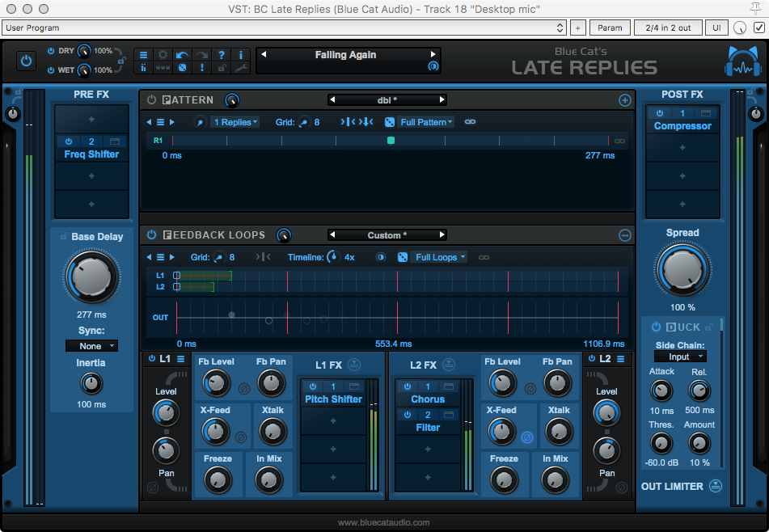Open the about info icon
This screenshot has height=532, width=769.
(x=240, y=55)
